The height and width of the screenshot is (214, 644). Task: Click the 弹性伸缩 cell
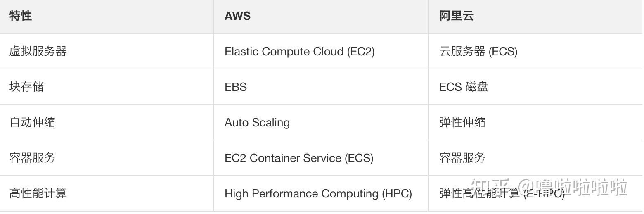462,122
